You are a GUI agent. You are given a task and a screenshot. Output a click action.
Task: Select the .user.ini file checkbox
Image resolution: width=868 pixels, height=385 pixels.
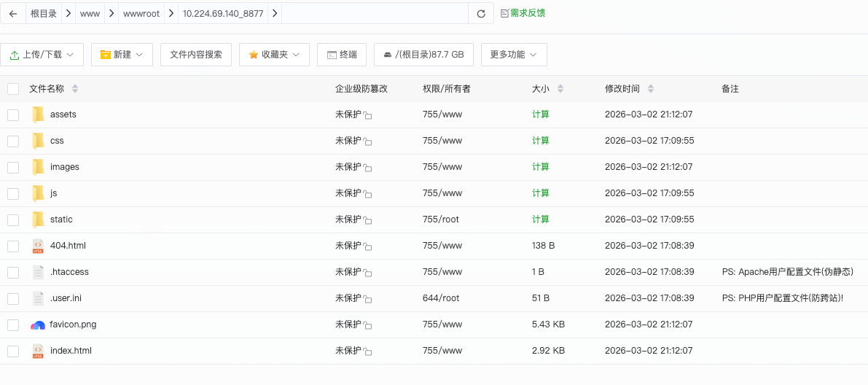(13, 298)
